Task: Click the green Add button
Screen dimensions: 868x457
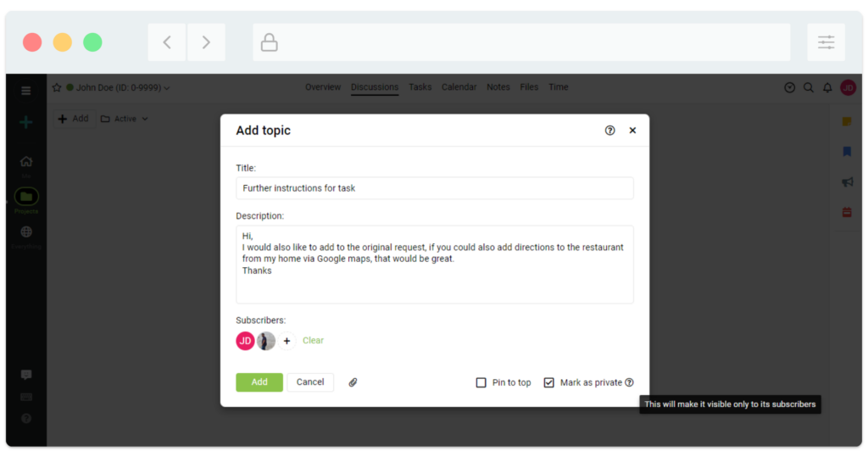Action: (x=259, y=382)
